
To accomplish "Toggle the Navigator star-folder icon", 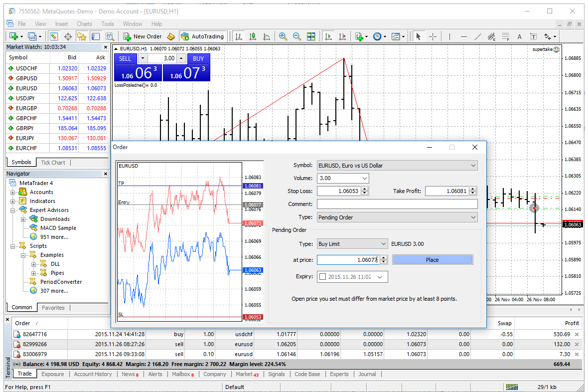I will (x=81, y=36).
